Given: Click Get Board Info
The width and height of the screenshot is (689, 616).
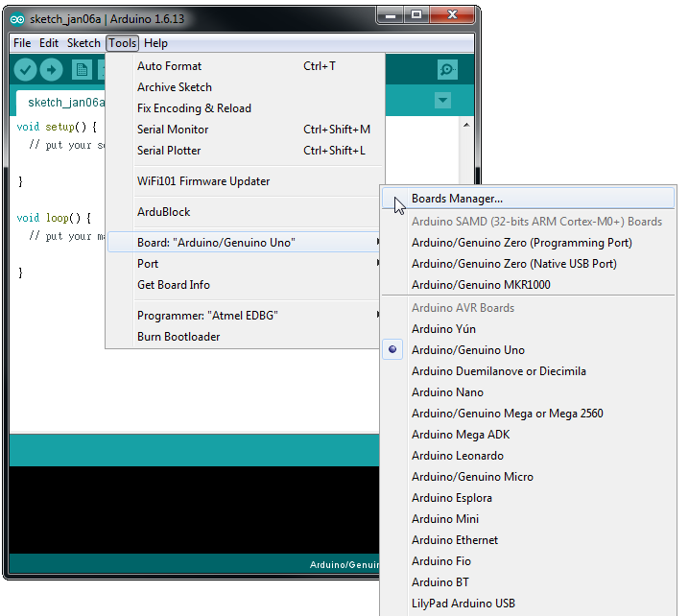Looking at the screenshot, I should point(244,285).
